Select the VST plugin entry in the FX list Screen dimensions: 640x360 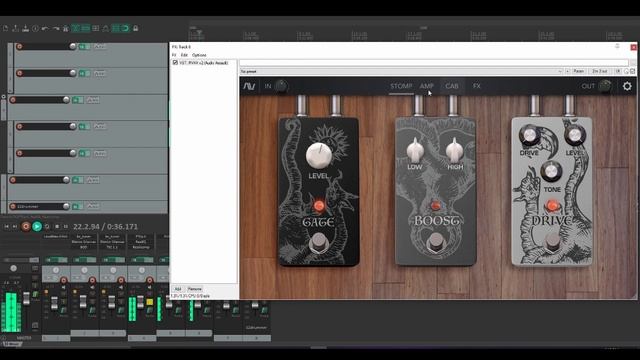[x=204, y=63]
